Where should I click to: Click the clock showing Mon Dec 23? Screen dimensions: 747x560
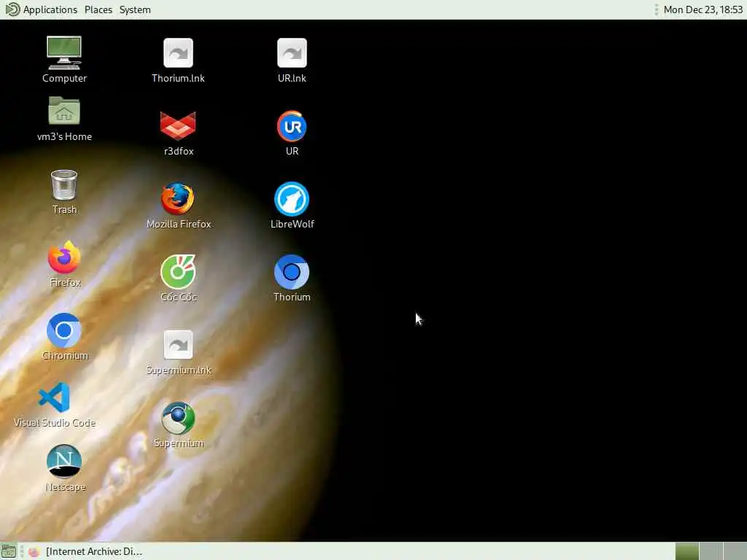point(703,9)
